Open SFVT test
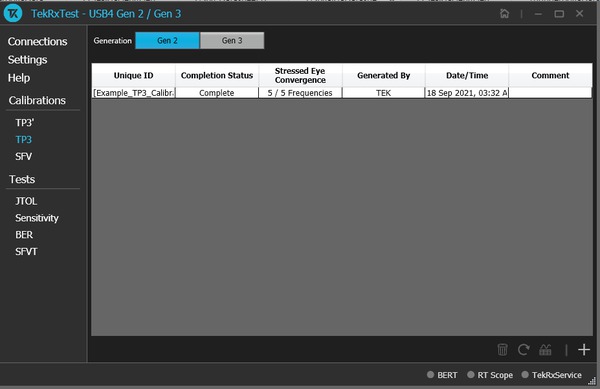 pos(26,252)
